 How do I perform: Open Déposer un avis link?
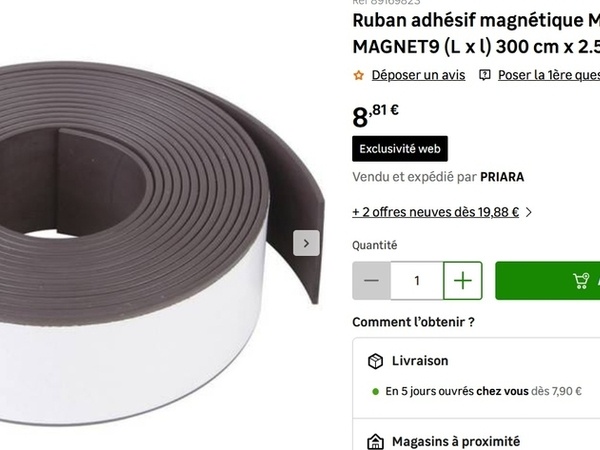[418, 75]
